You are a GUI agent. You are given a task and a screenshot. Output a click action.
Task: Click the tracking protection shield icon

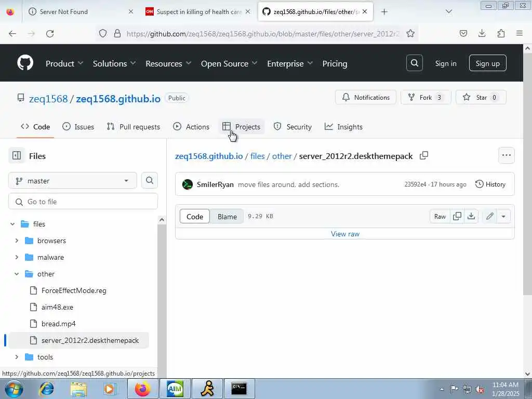pyautogui.click(x=103, y=33)
